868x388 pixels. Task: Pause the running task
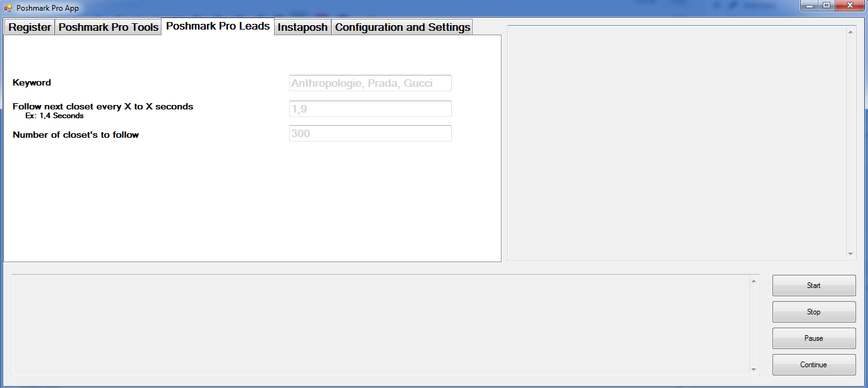pyautogui.click(x=814, y=338)
